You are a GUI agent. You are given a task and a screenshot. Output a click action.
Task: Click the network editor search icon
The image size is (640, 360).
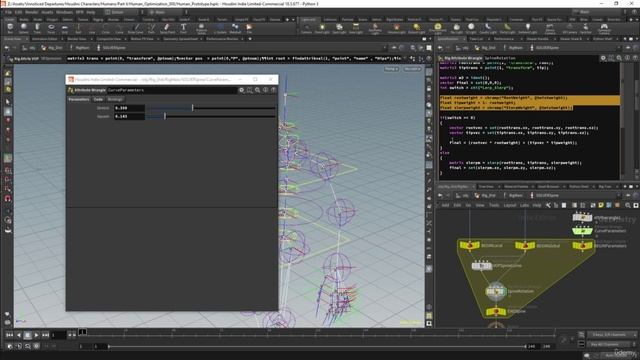tap(628, 205)
